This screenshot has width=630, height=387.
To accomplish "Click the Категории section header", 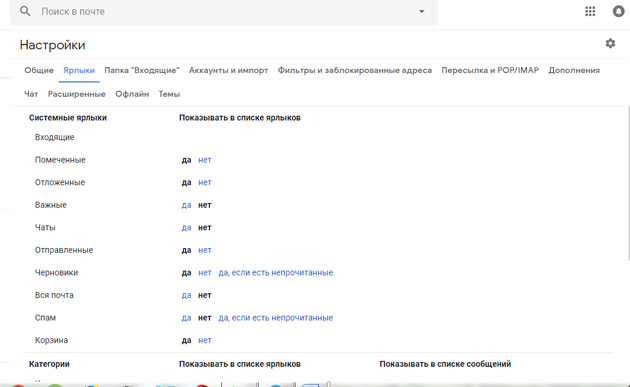I will tap(49, 364).
